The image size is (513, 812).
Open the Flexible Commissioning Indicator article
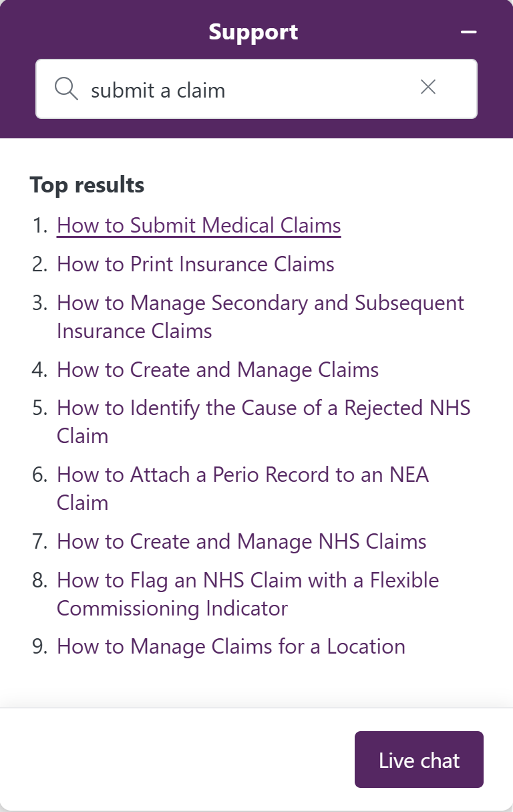click(248, 580)
